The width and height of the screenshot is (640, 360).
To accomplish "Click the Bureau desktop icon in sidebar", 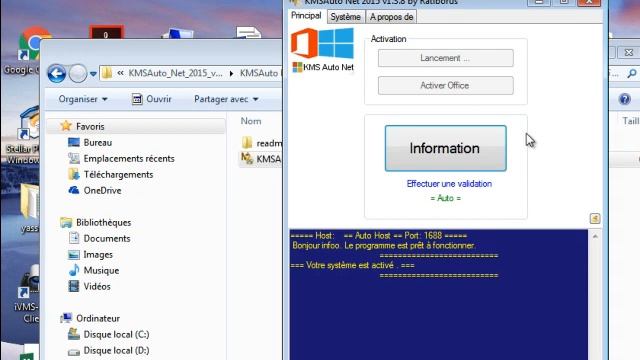I will point(73,142).
